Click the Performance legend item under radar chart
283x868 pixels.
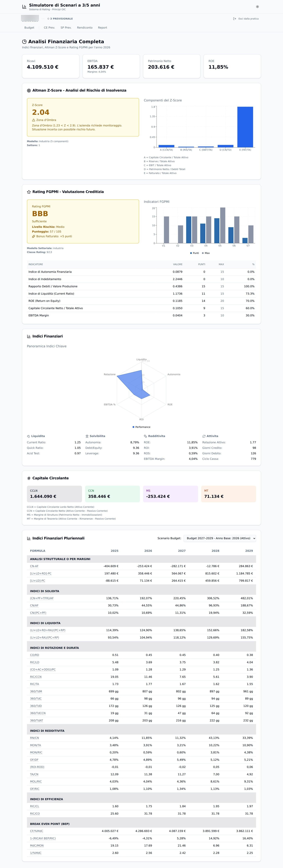(x=141, y=427)
